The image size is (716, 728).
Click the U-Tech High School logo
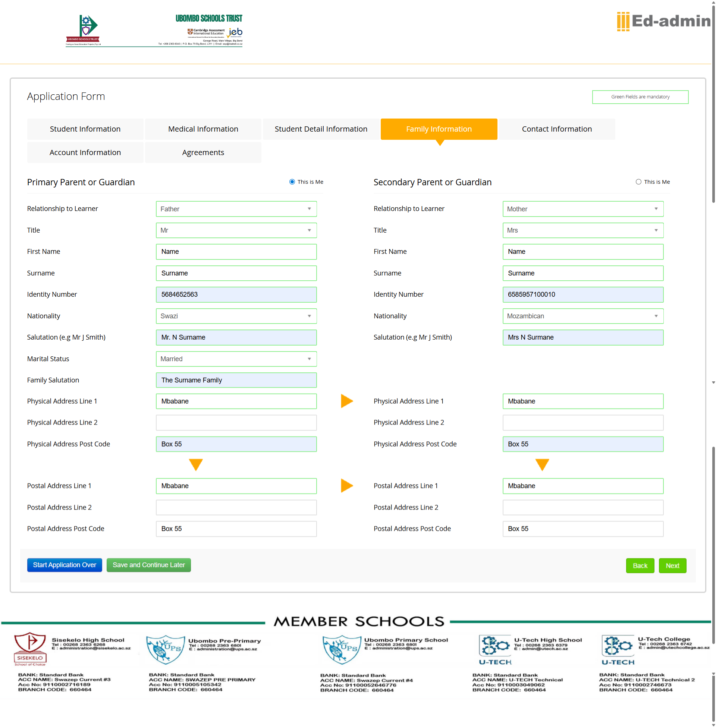[495, 650]
